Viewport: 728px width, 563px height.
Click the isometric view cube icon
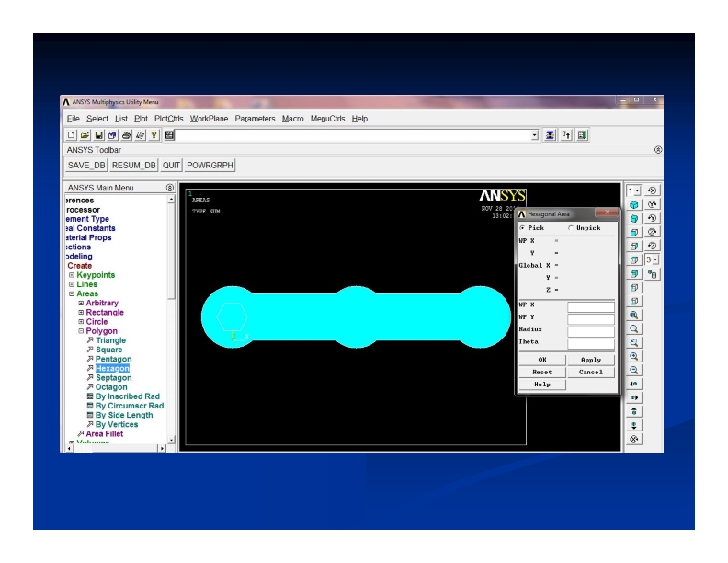tap(634, 204)
